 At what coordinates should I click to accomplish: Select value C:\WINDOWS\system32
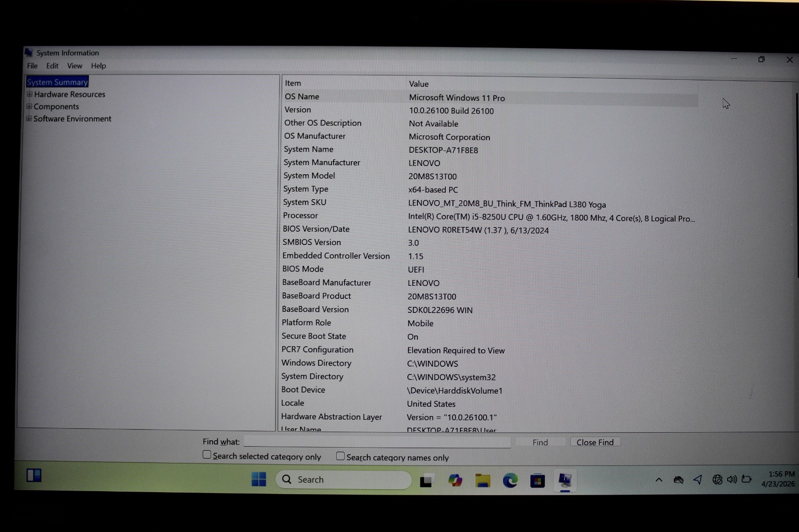[451, 377]
